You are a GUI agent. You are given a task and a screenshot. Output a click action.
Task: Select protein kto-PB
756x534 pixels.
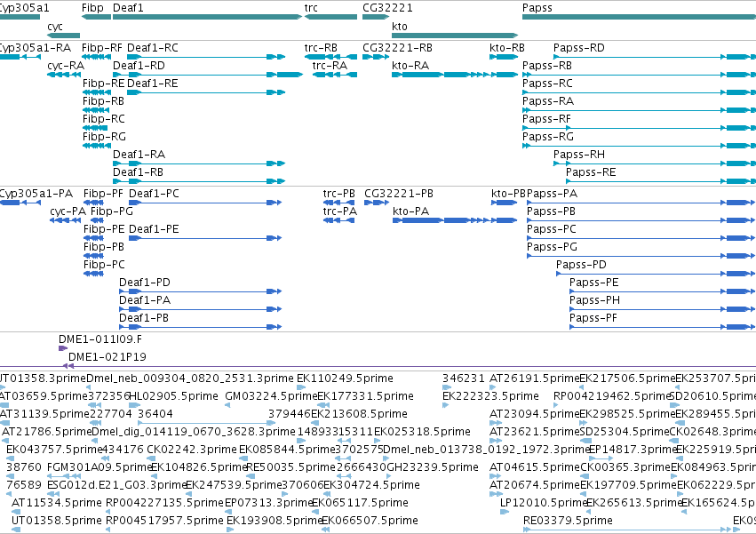(x=504, y=203)
